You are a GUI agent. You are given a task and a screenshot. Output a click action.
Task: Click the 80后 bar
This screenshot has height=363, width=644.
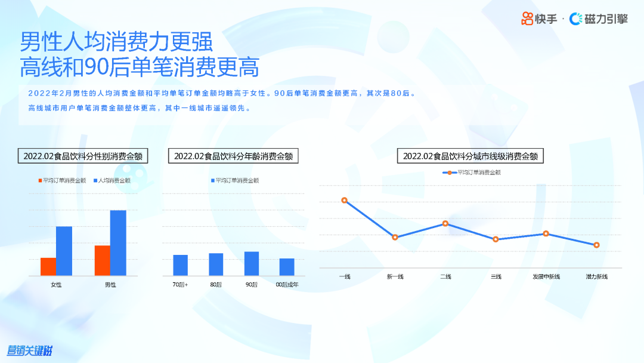tap(216, 264)
